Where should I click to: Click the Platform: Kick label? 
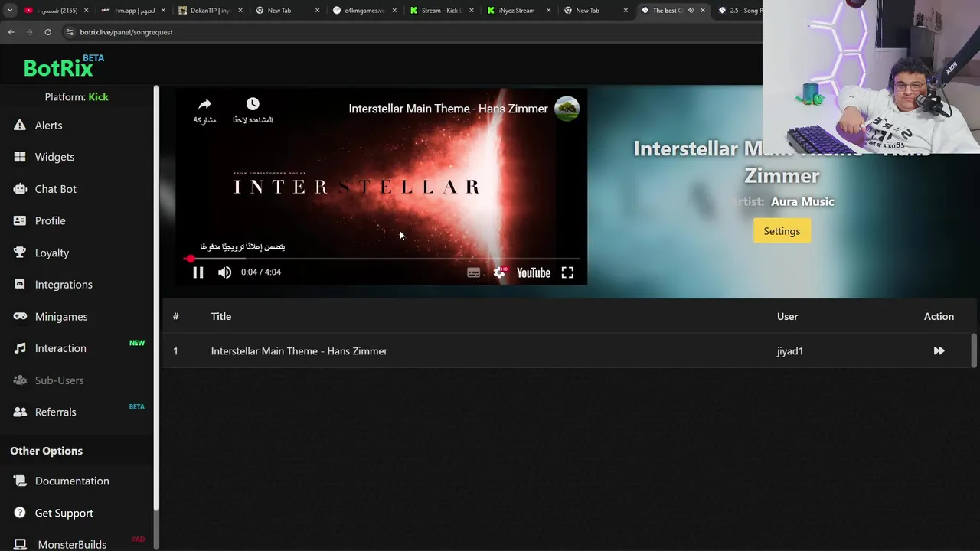point(77,97)
